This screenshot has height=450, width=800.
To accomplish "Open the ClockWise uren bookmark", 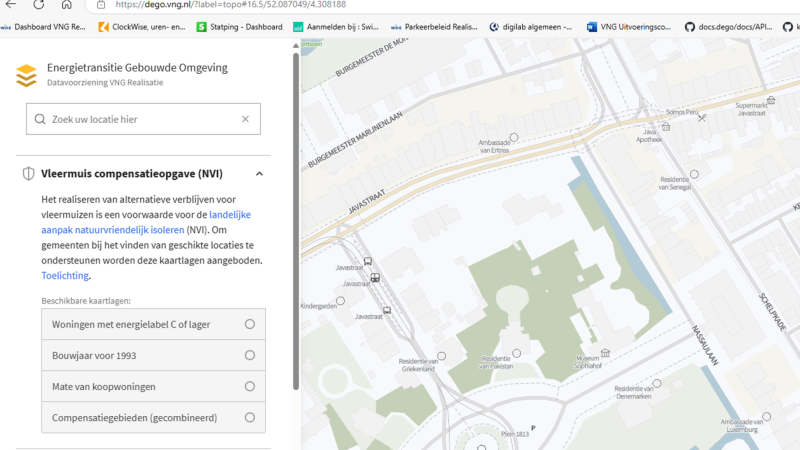I will [142, 27].
